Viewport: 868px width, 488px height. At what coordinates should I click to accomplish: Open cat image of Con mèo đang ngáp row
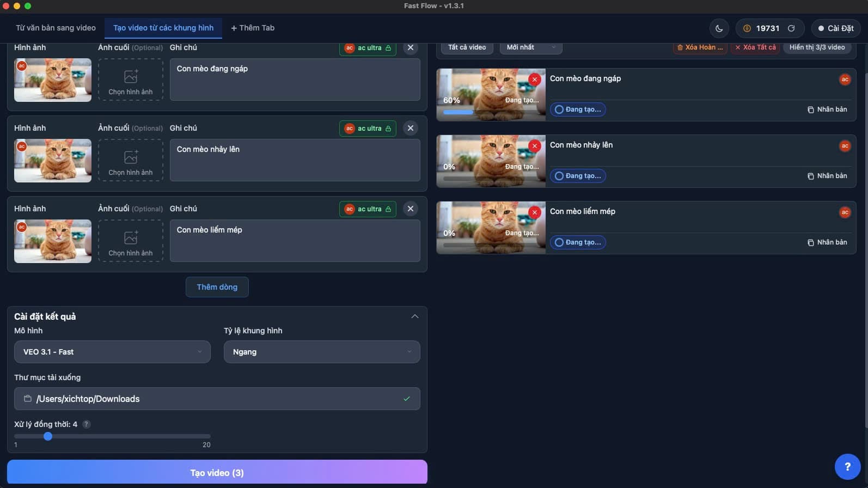pyautogui.click(x=53, y=80)
